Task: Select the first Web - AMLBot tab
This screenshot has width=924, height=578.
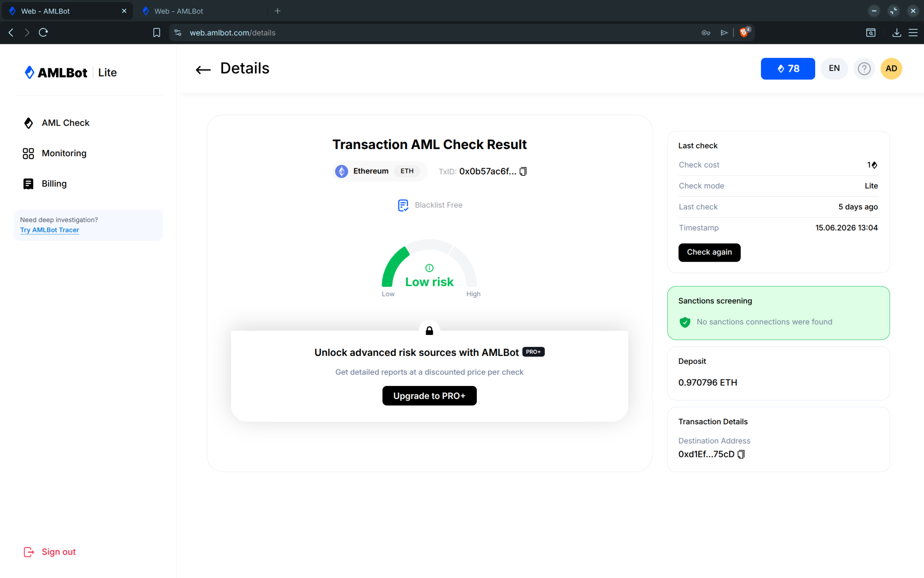Action: (67, 11)
